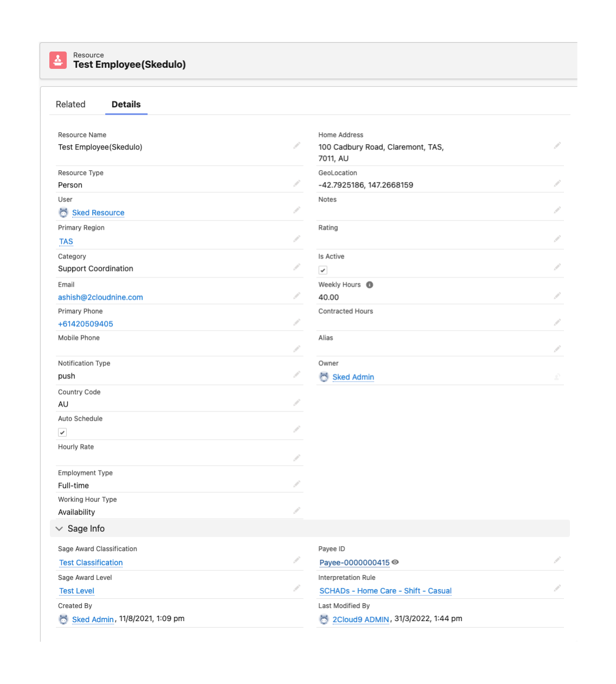Open the Sked Resource user link
The width and height of the screenshot is (616, 684).
click(98, 213)
